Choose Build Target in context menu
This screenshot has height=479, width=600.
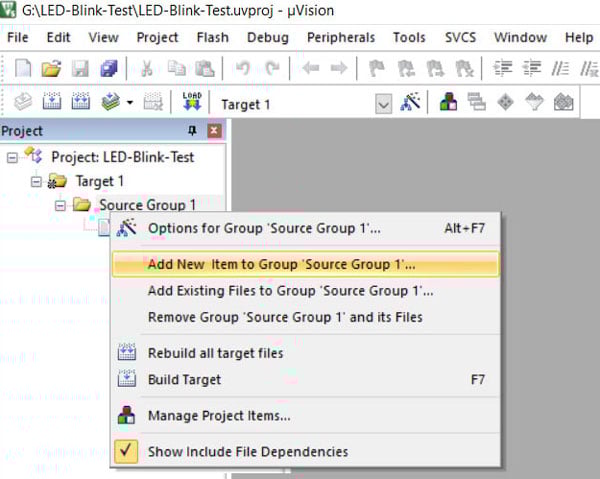click(305, 380)
